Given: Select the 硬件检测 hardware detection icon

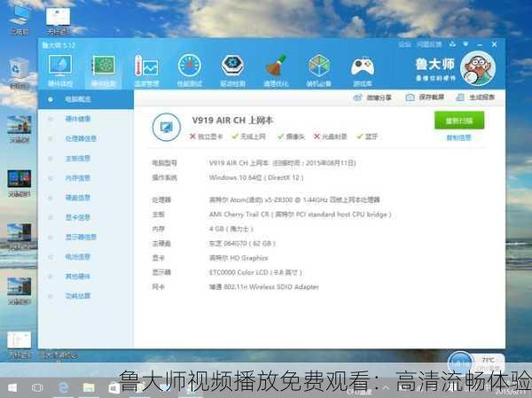Looking at the screenshot, I should pyautogui.click(x=104, y=71).
